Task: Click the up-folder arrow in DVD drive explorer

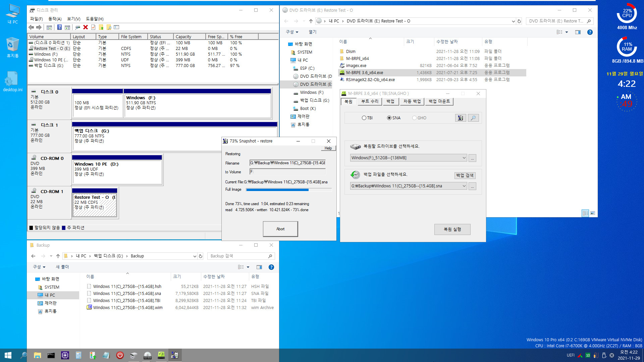Action: click(311, 21)
